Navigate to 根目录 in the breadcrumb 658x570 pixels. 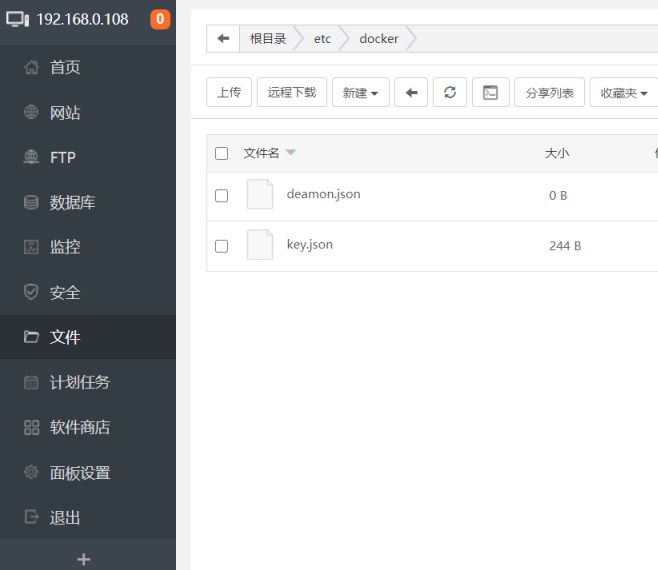pyautogui.click(x=268, y=39)
